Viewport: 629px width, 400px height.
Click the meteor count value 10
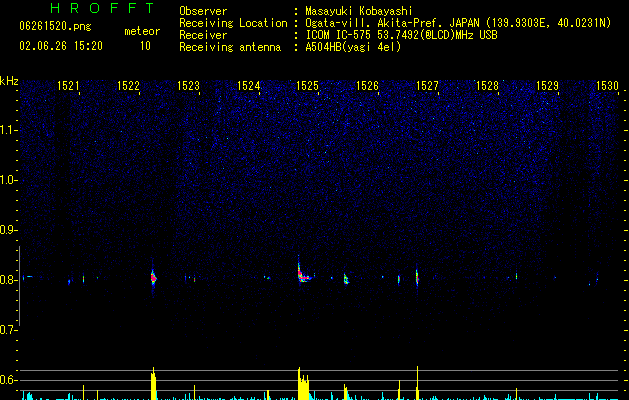[145, 46]
